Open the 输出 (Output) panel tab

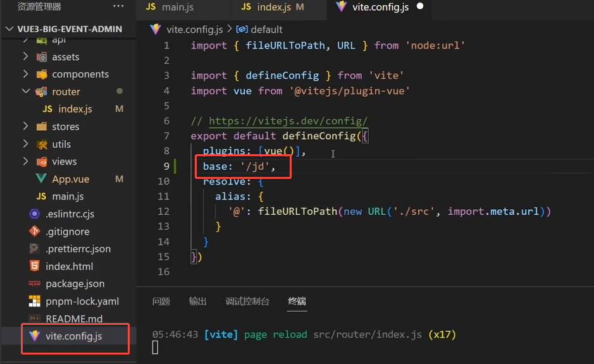[x=197, y=301]
